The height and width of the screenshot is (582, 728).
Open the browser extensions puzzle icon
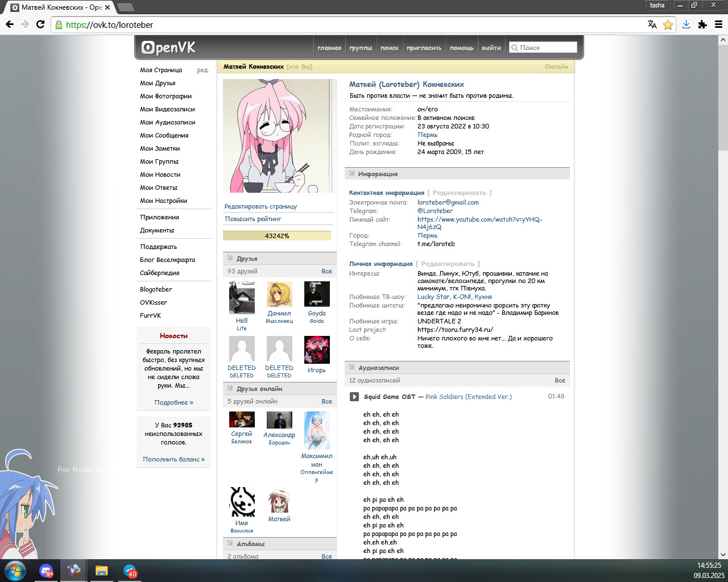click(702, 24)
